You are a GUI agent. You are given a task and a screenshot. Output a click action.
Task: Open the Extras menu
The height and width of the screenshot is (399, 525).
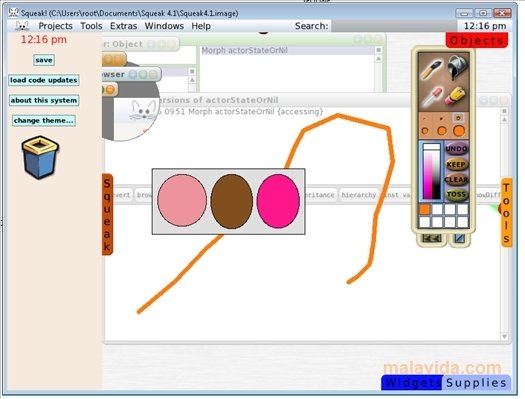pos(124,26)
